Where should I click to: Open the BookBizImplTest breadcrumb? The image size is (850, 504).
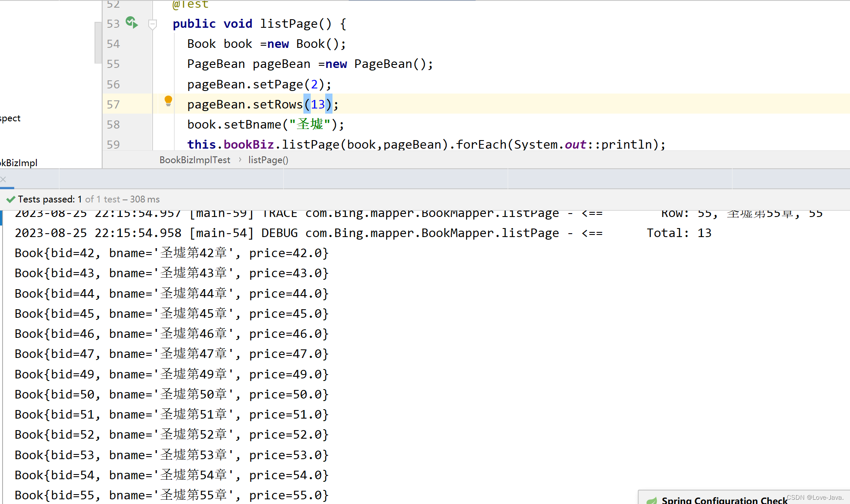(194, 160)
